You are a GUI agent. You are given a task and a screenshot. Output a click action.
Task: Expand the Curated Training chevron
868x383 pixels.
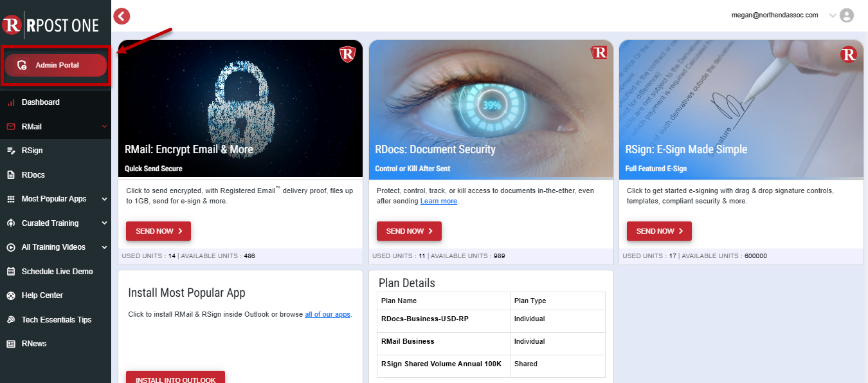(104, 223)
